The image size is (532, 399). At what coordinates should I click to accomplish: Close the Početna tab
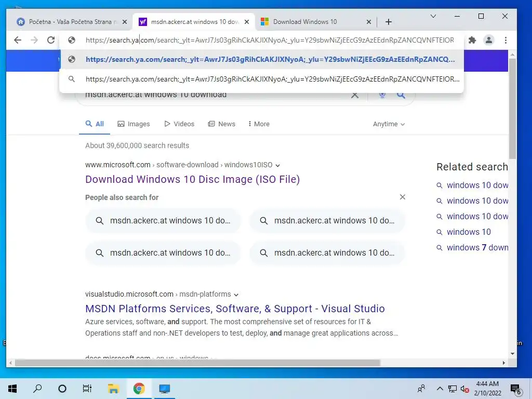point(125,22)
